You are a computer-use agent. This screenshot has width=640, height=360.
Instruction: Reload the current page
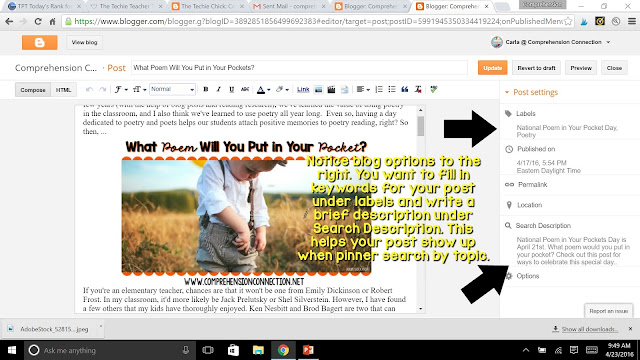click(38, 22)
